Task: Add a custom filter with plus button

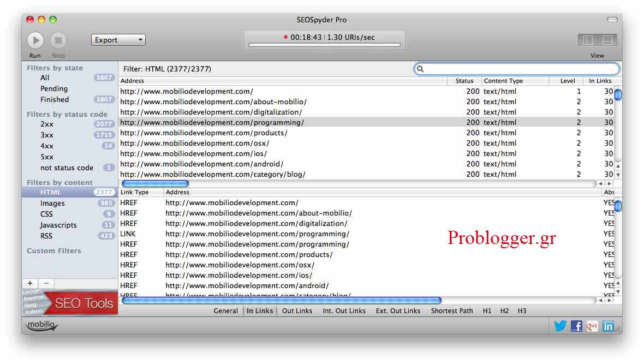Action: [x=30, y=283]
